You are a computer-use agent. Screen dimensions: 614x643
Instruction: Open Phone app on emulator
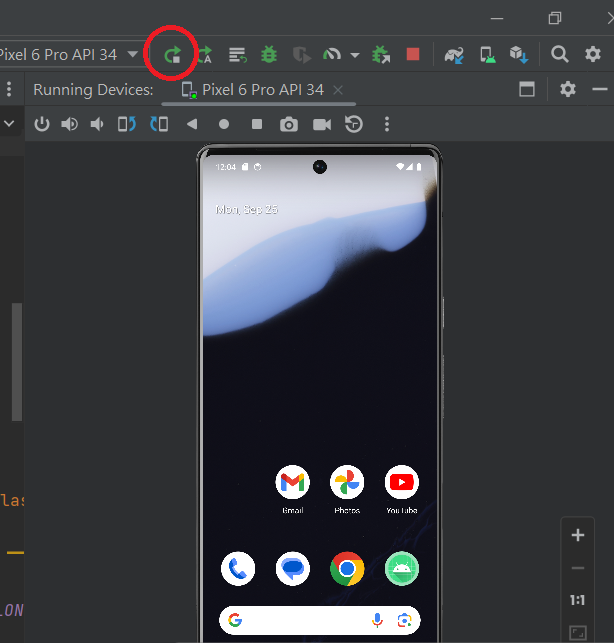[238, 569]
